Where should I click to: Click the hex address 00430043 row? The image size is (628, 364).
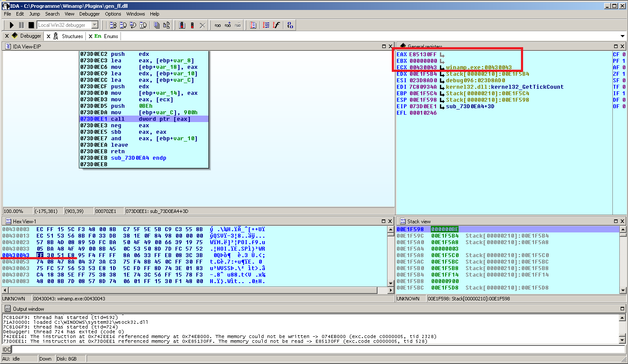133,255
